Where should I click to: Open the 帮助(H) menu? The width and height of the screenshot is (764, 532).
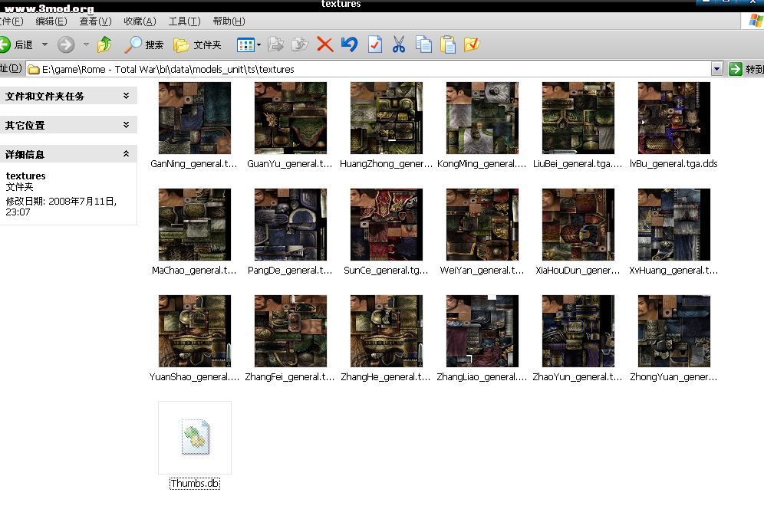coord(229,21)
